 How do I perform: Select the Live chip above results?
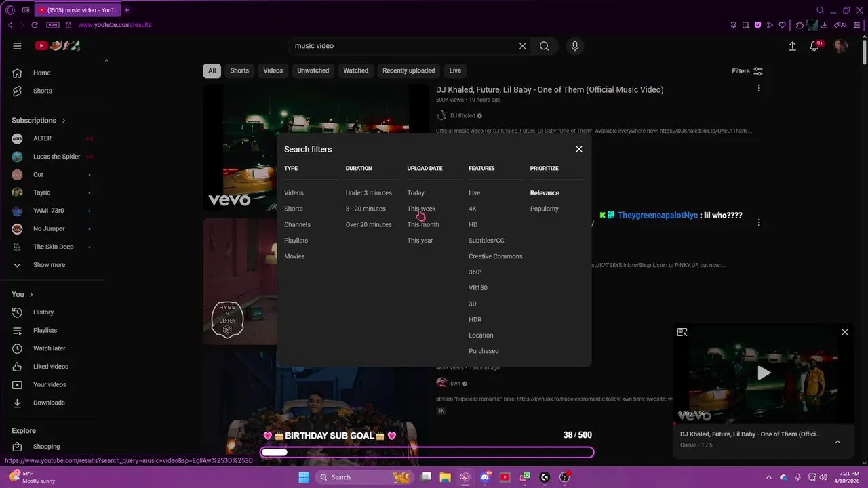click(x=455, y=70)
